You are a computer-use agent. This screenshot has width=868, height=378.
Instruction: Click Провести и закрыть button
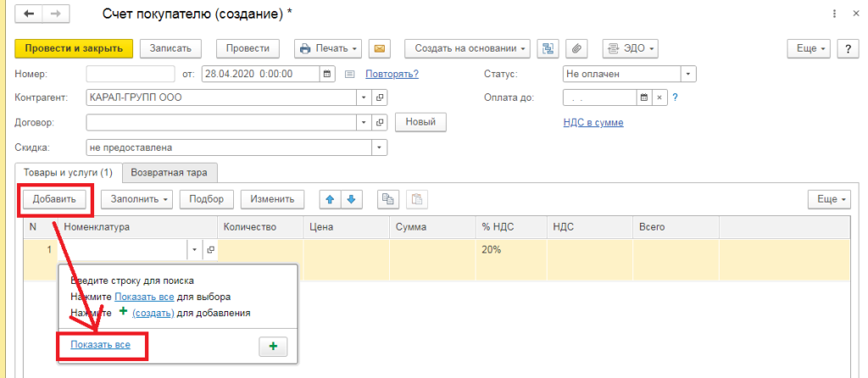tap(74, 48)
